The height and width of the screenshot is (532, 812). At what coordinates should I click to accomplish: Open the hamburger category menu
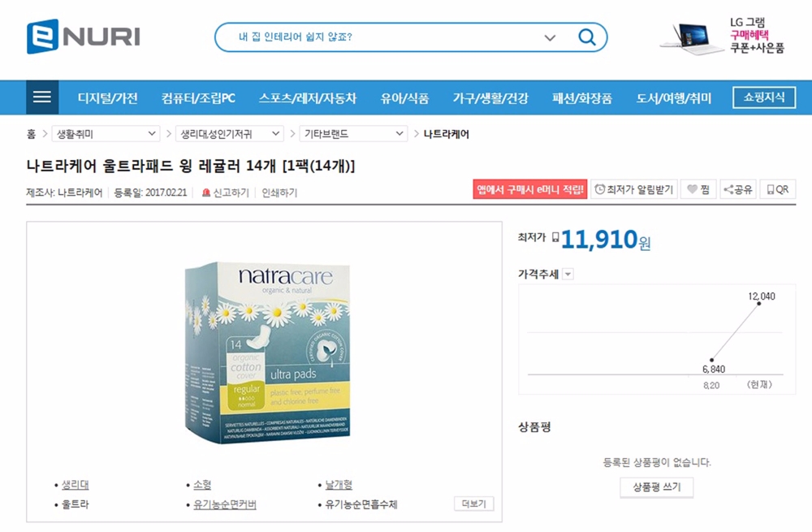42,97
